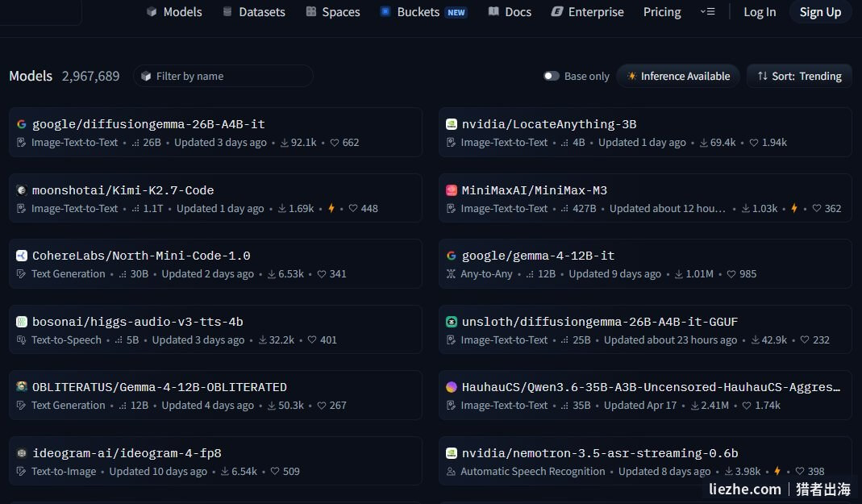Image resolution: width=862 pixels, height=504 pixels.
Task: Click the OBLITERATUS avatar icon
Action: coord(22,386)
